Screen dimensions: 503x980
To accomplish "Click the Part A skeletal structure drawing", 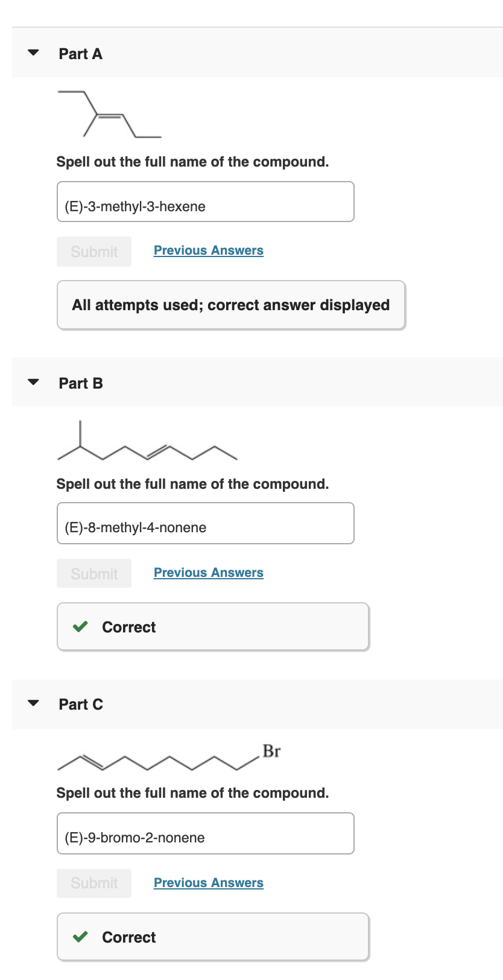I will [x=109, y=115].
